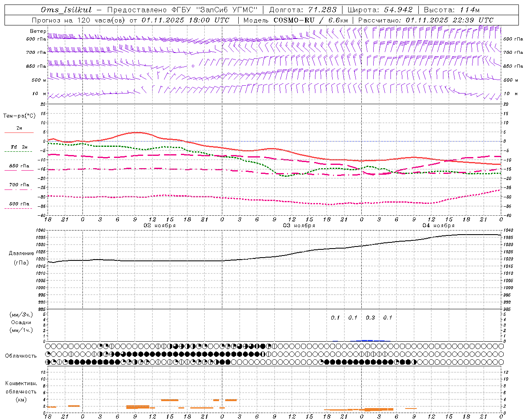Click the red 2м temperature legend line
525x420 pixels.
point(19,133)
